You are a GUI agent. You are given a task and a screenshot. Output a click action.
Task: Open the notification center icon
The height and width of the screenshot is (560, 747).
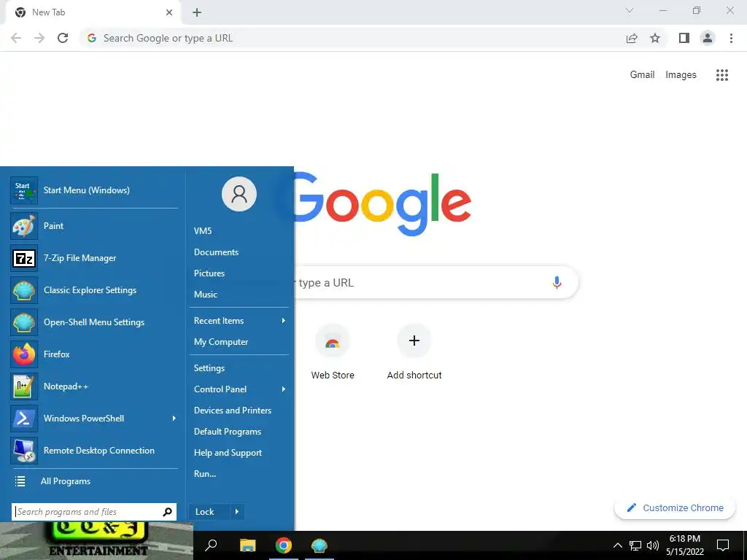(x=723, y=545)
